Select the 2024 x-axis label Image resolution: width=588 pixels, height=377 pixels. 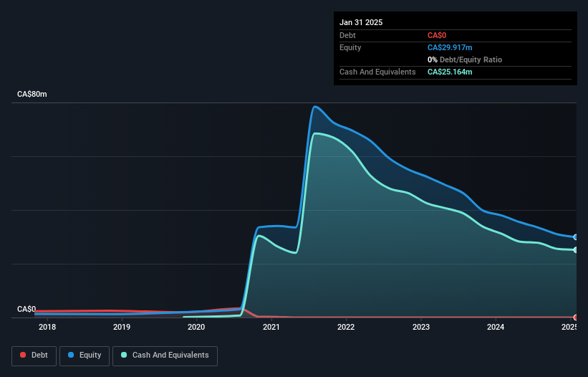pyautogui.click(x=496, y=327)
